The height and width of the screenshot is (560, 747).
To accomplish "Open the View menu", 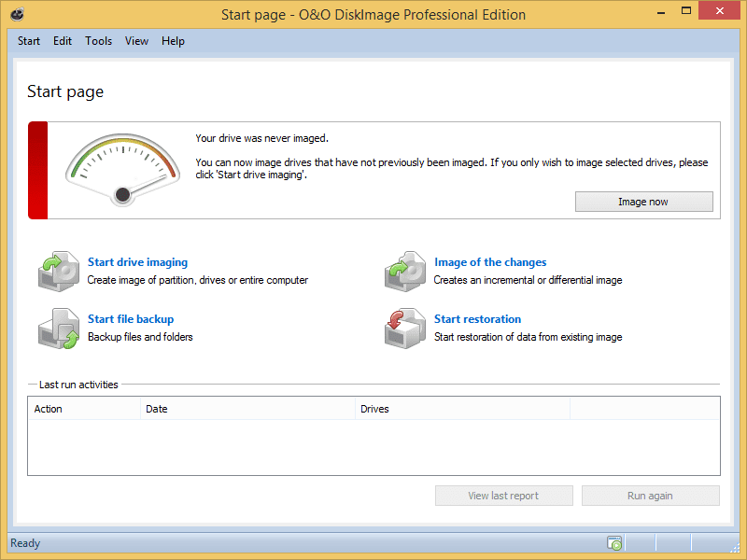I will pos(136,41).
